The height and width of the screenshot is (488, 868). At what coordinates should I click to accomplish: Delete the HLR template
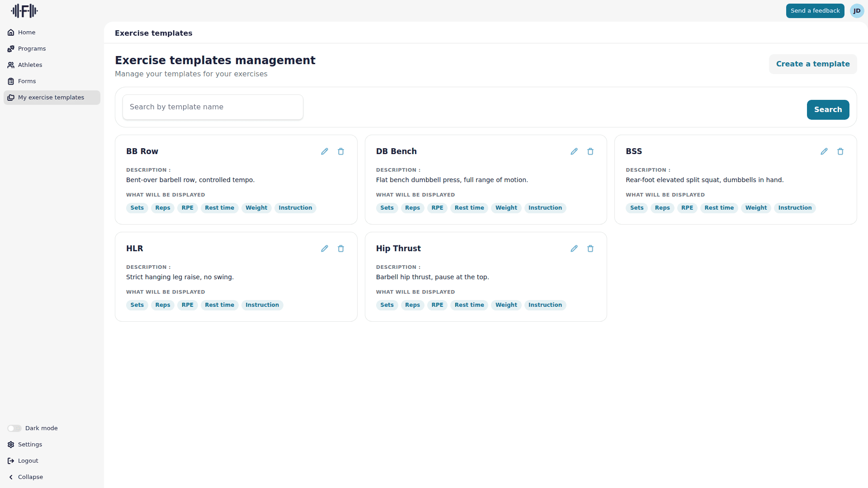(341, 249)
